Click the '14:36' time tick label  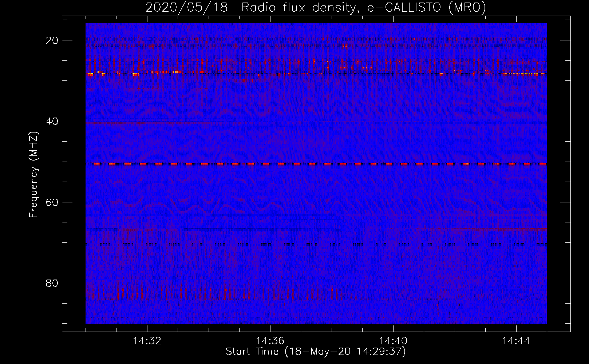coord(270,341)
